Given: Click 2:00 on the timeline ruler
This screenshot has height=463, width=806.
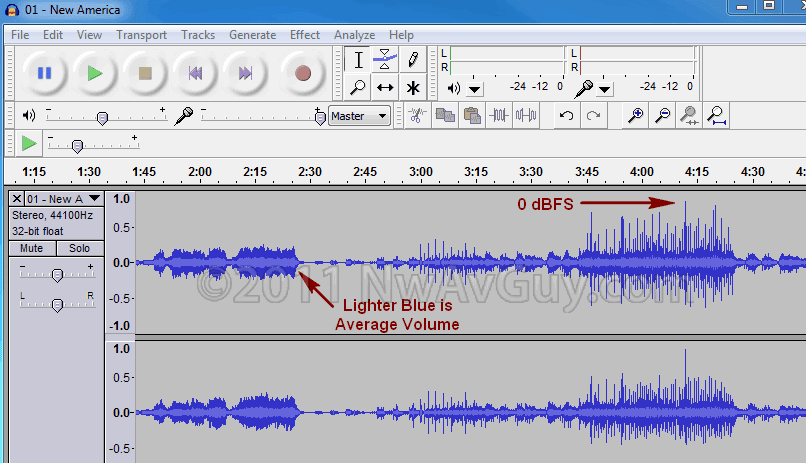Looking at the screenshot, I should point(199,172).
